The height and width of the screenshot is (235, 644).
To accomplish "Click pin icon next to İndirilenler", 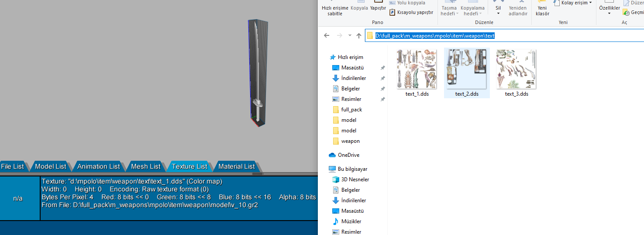I will point(383,78).
